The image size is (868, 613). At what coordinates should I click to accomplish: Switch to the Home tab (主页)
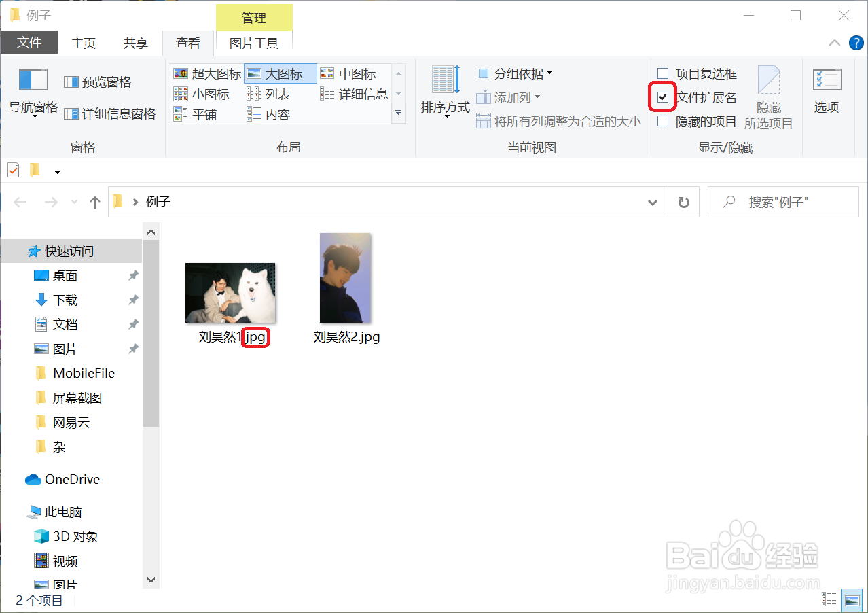click(x=84, y=43)
